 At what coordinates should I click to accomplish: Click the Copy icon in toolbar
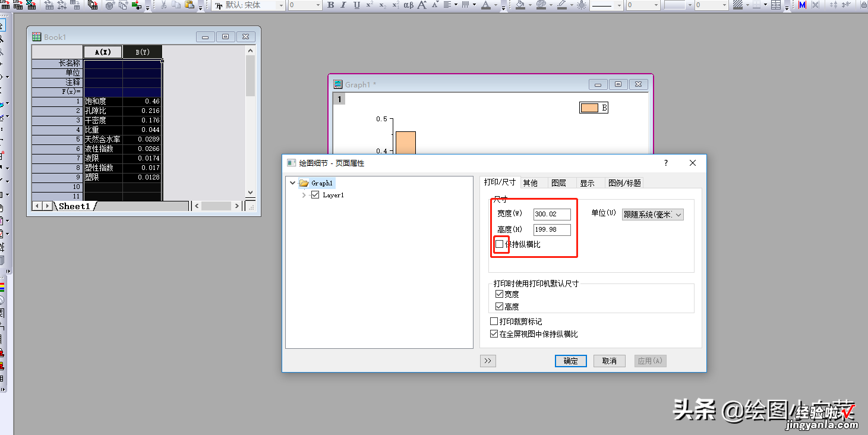pos(176,5)
